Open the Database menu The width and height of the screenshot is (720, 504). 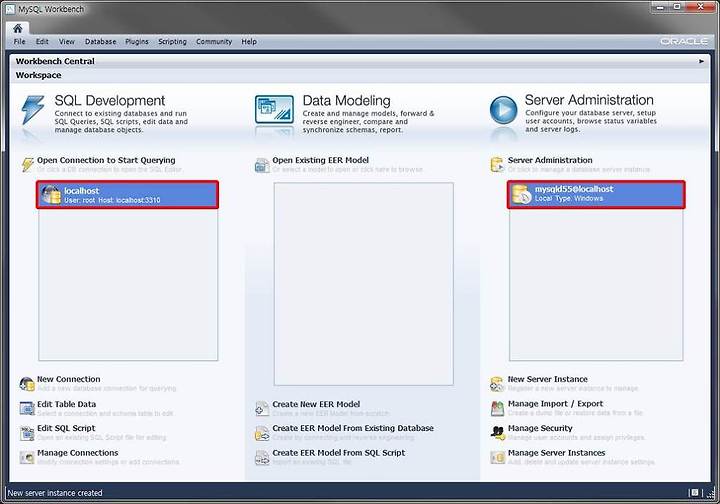point(100,41)
